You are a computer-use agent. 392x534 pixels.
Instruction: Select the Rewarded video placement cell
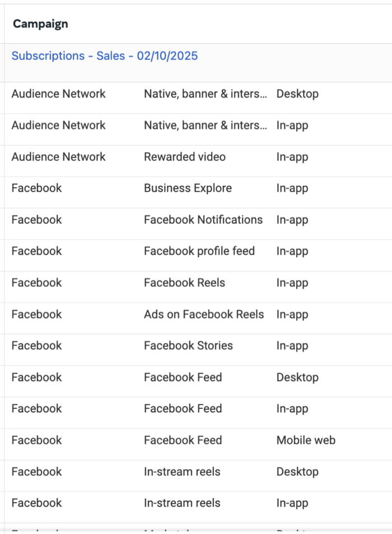coord(185,157)
